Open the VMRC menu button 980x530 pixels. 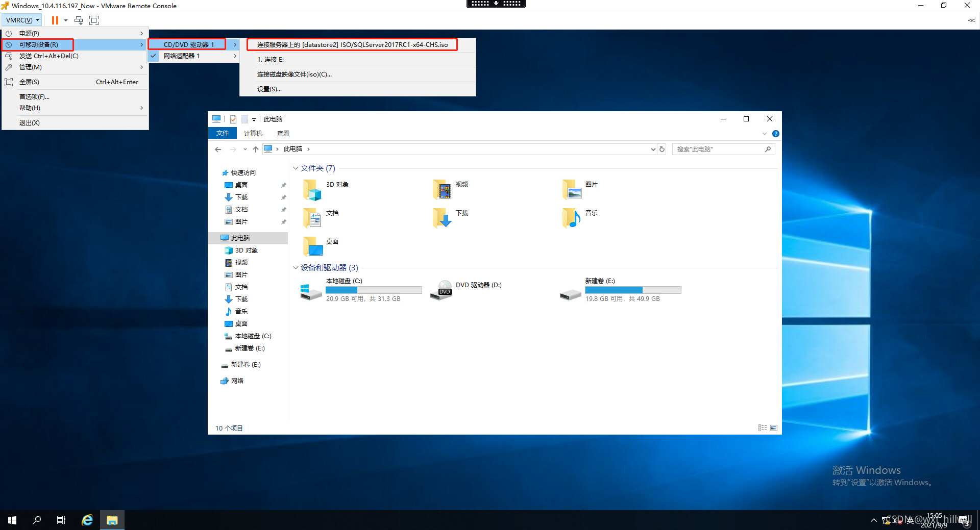22,20
